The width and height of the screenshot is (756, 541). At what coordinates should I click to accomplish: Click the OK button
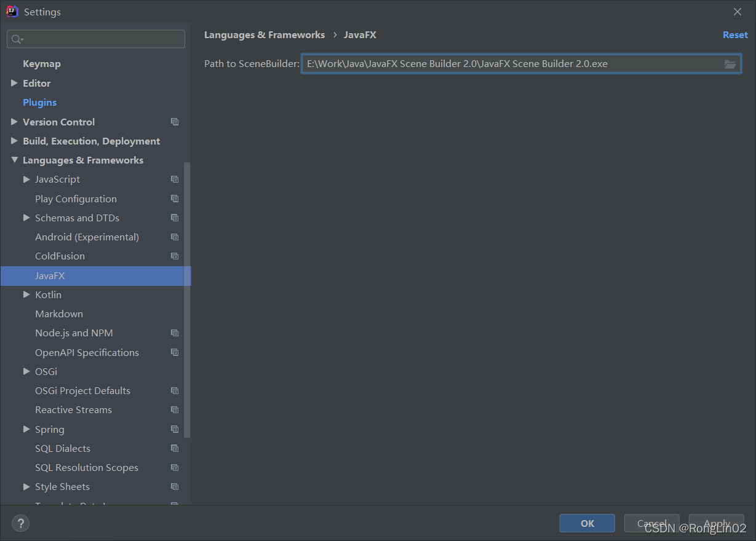pos(587,523)
